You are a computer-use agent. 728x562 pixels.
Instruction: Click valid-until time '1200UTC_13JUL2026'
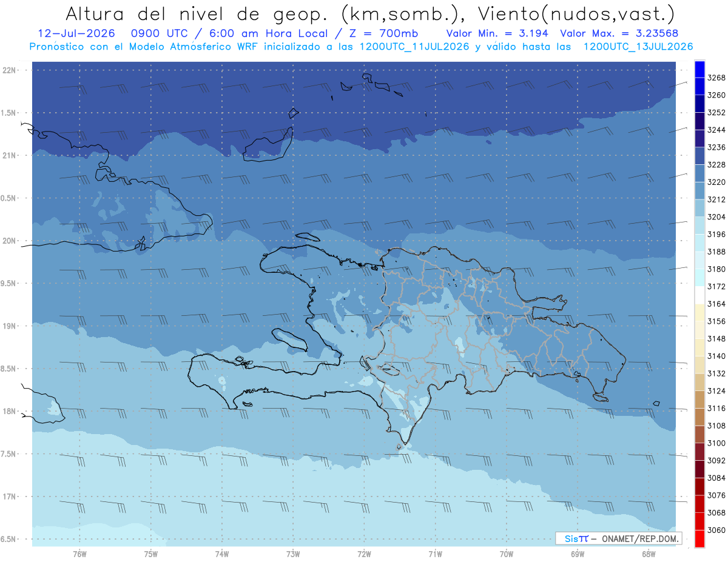(638, 46)
